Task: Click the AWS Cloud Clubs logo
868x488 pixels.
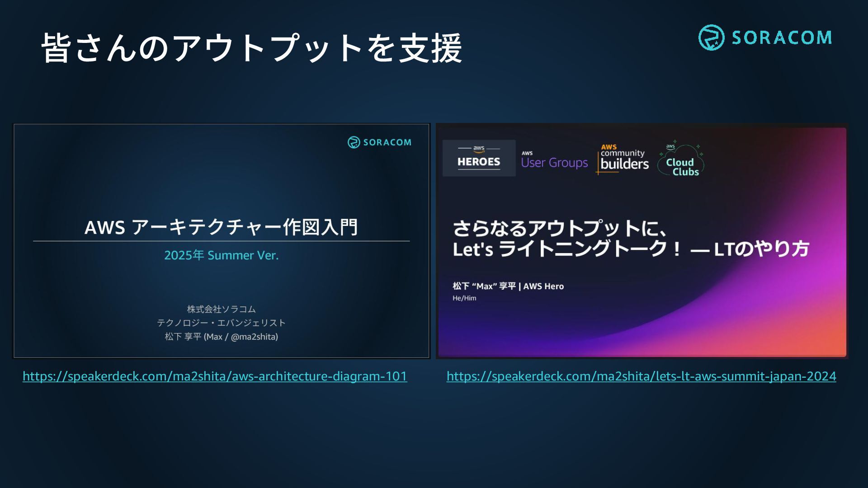Action: tap(682, 159)
